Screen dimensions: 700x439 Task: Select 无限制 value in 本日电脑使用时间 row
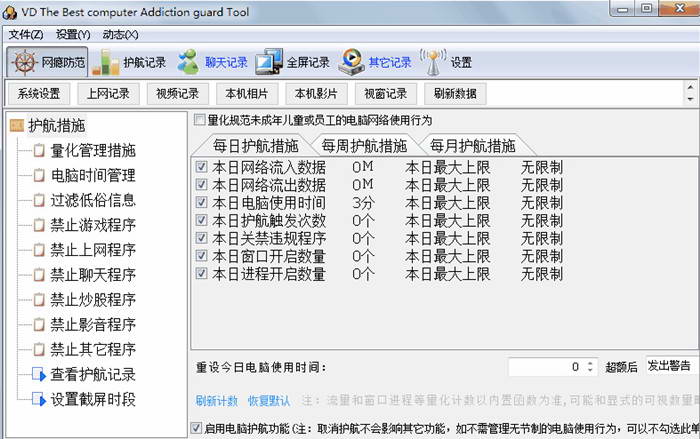point(542,203)
